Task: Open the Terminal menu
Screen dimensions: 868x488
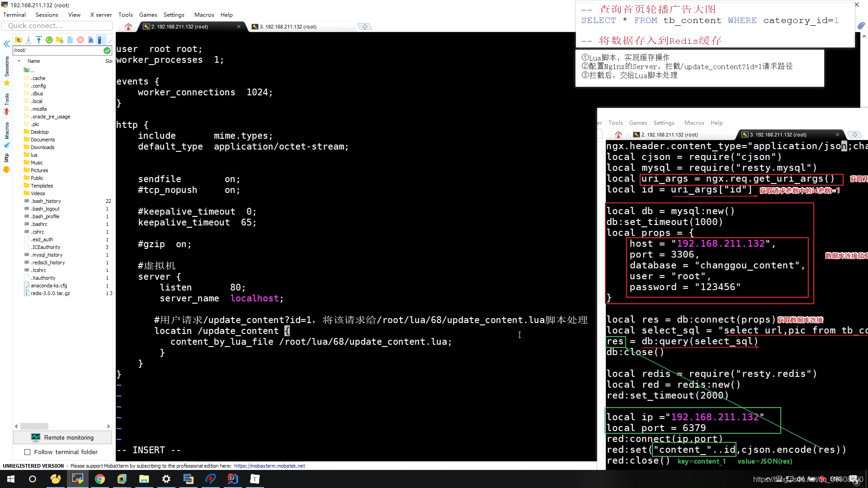Action: pyautogui.click(x=15, y=14)
